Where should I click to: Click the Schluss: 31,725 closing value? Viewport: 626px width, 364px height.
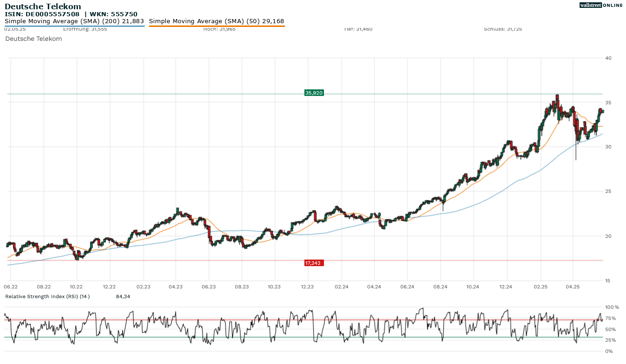pyautogui.click(x=503, y=29)
